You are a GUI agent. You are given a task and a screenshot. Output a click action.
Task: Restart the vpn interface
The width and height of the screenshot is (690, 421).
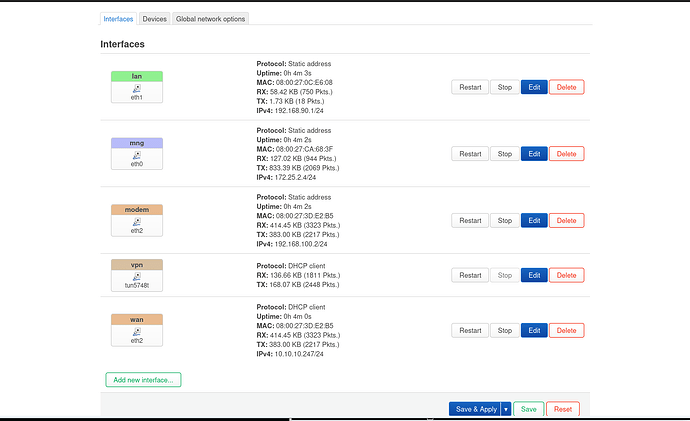pyautogui.click(x=470, y=275)
